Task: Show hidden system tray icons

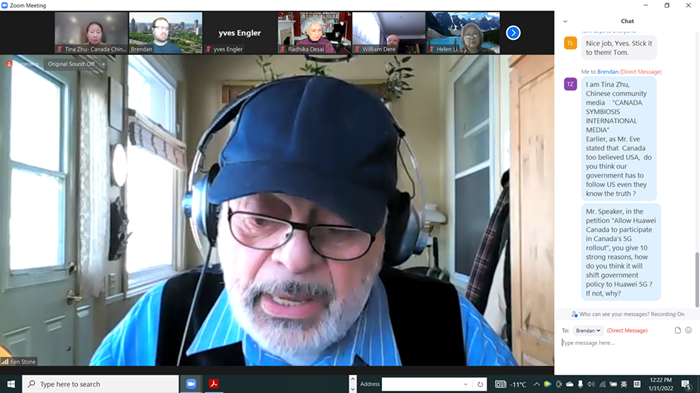Action: click(537, 384)
